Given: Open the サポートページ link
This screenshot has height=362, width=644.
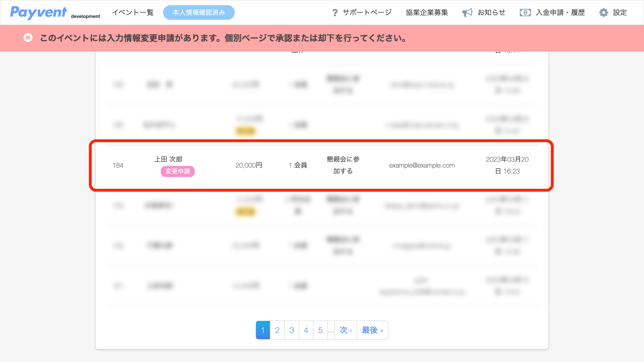Looking at the screenshot, I should tap(367, 12).
